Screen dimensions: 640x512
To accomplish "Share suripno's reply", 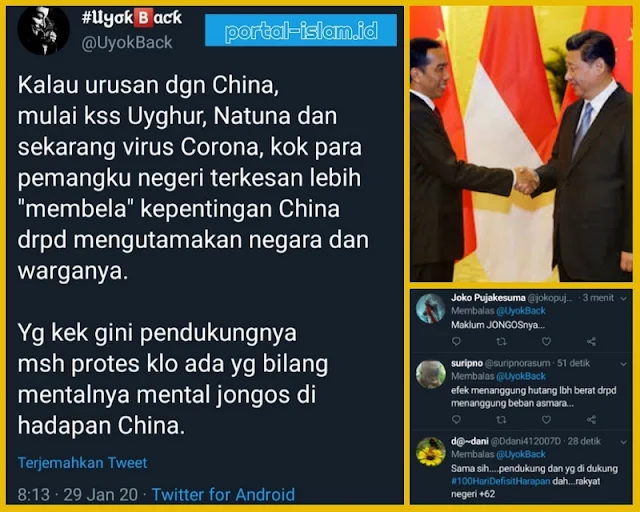I will (591, 419).
